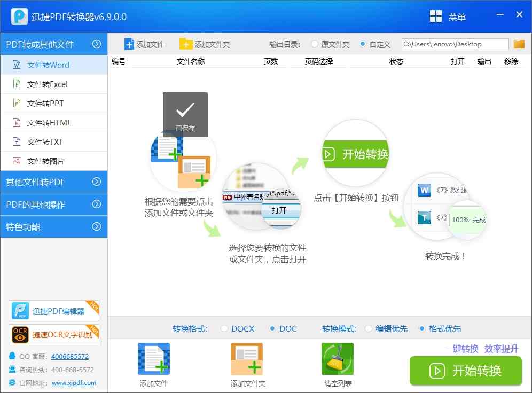
Task: Click the 文件转图片 image icon
Action: tap(16, 161)
